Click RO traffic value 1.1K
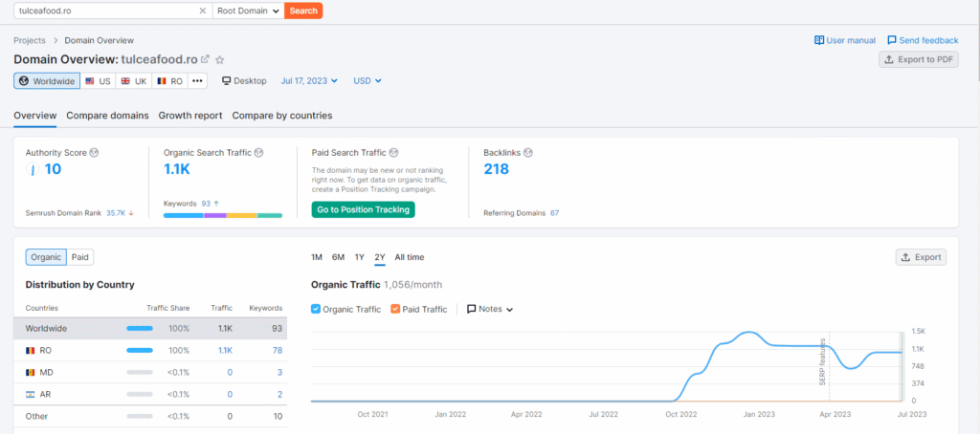This screenshot has width=980, height=434. (x=225, y=350)
